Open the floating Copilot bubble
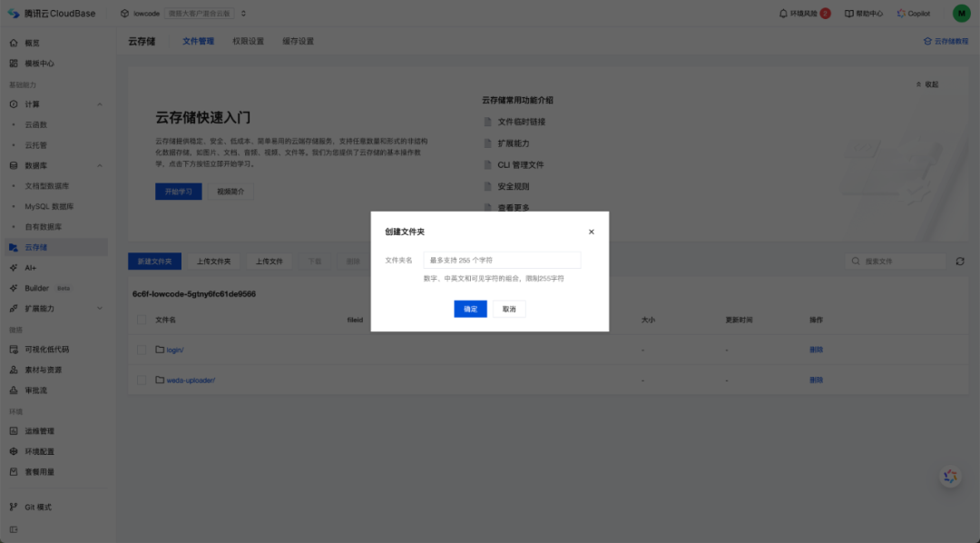Viewport: 980px width, 543px height. [x=949, y=476]
